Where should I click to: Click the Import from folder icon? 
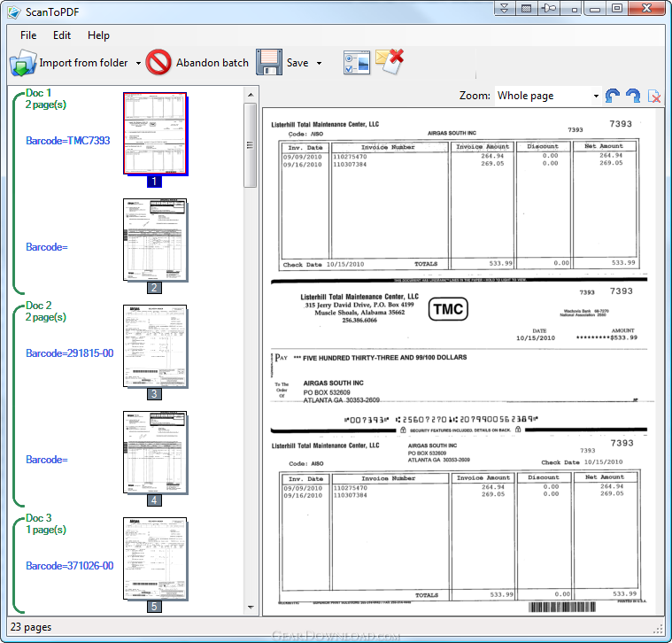(22, 63)
